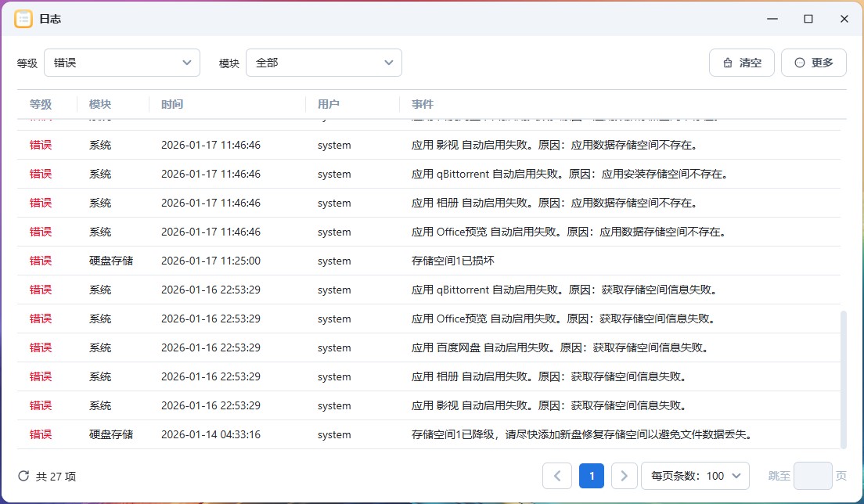Image resolution: width=864 pixels, height=504 pixels.
Task: Click the 事件 column header
Action: (x=421, y=103)
